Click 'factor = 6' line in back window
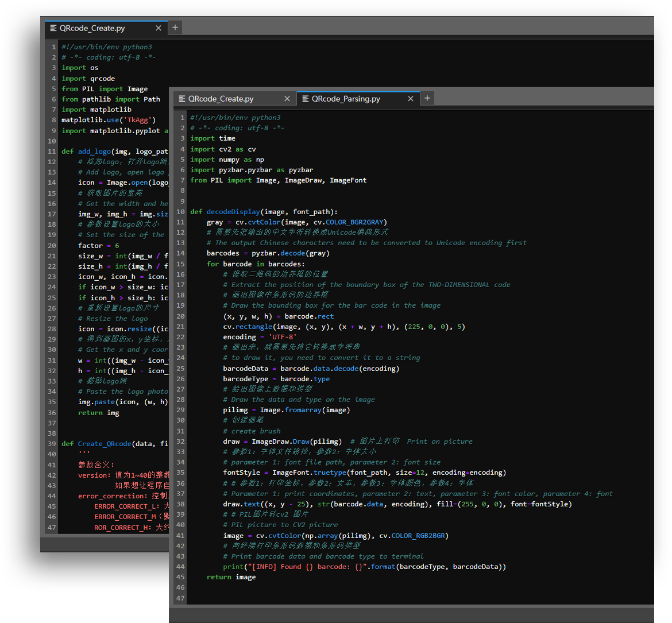The height and width of the screenshot is (623, 672). tap(99, 246)
